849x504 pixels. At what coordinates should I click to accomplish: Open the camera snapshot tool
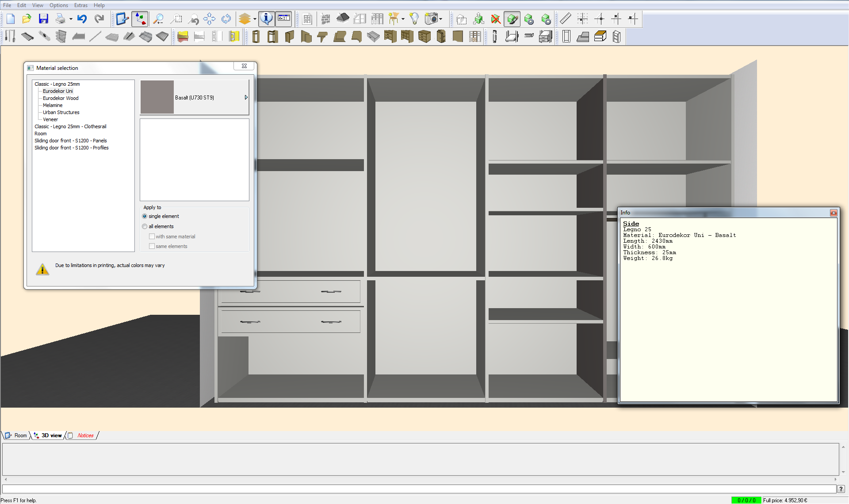click(x=431, y=19)
